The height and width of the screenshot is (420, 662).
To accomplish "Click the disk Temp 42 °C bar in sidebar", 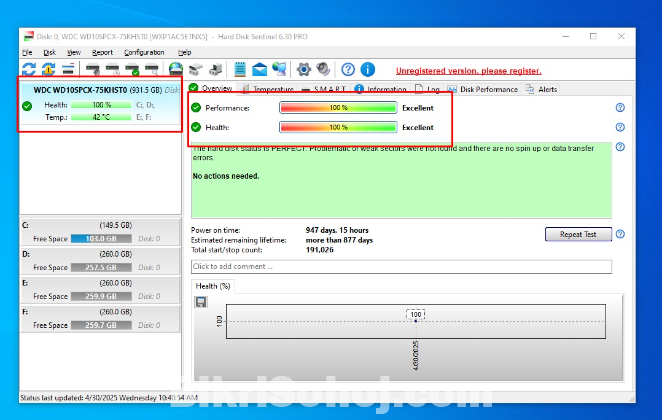I will [101, 117].
